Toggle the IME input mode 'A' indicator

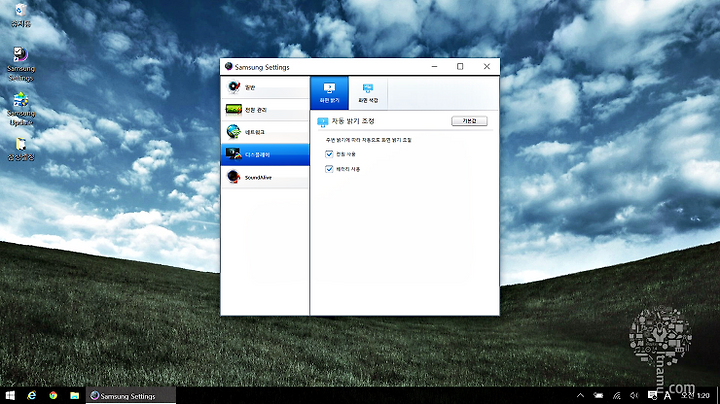667,395
